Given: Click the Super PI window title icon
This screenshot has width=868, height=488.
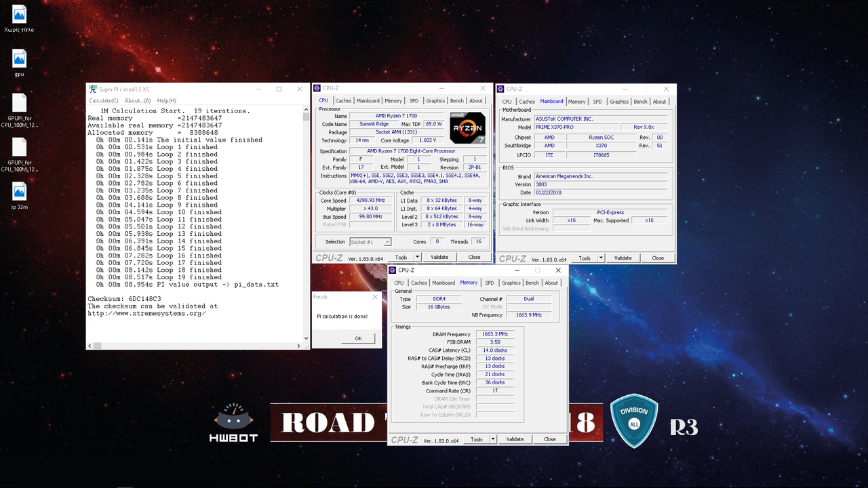Looking at the screenshot, I should pyautogui.click(x=92, y=89).
